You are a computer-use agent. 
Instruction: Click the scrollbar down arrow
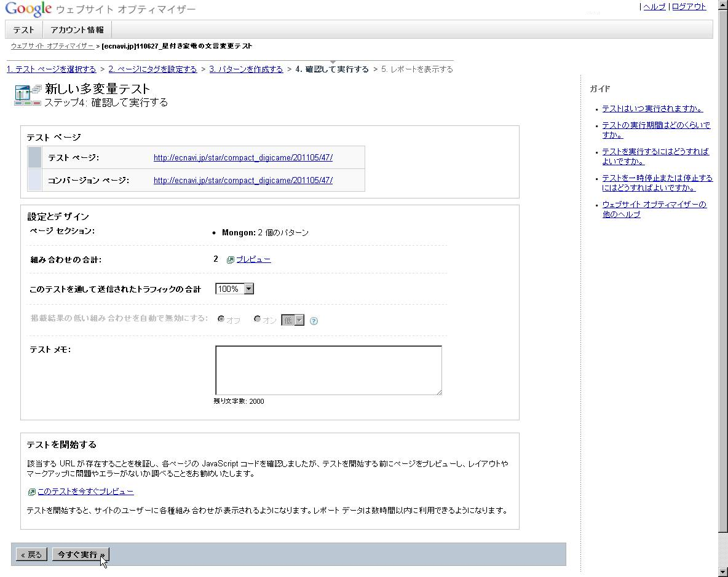click(x=722, y=571)
